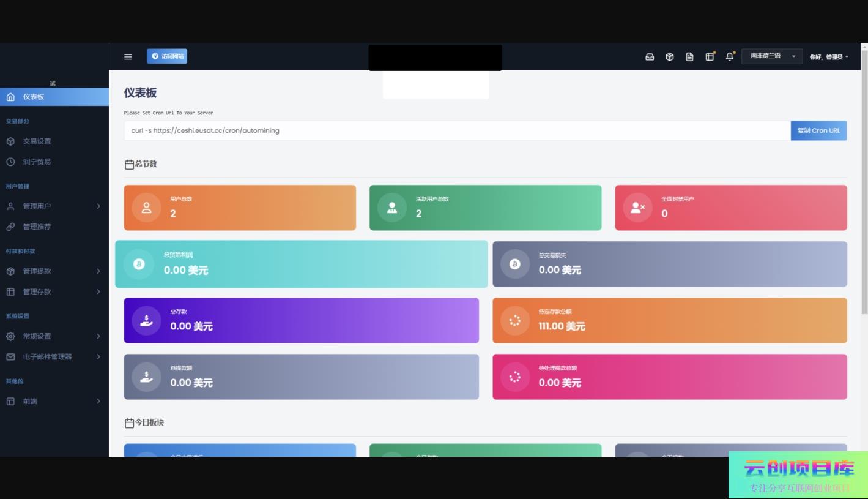Click the table layout icon with badge
Image resolution: width=868 pixels, height=499 pixels.
(x=710, y=57)
